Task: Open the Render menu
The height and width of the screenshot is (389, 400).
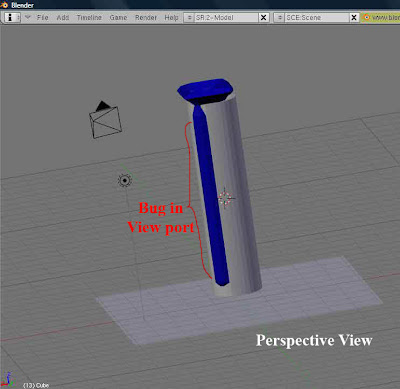Action: [x=146, y=17]
